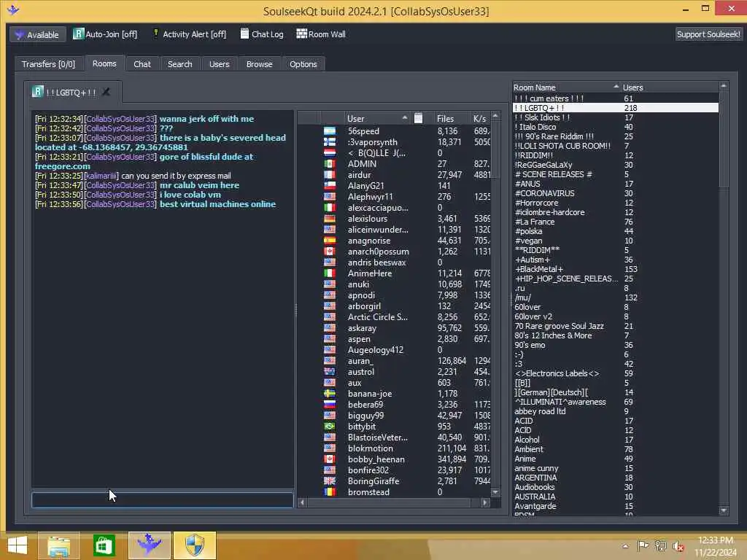Sort user list by K/s column
The height and width of the screenshot is (560, 747).
click(x=479, y=119)
